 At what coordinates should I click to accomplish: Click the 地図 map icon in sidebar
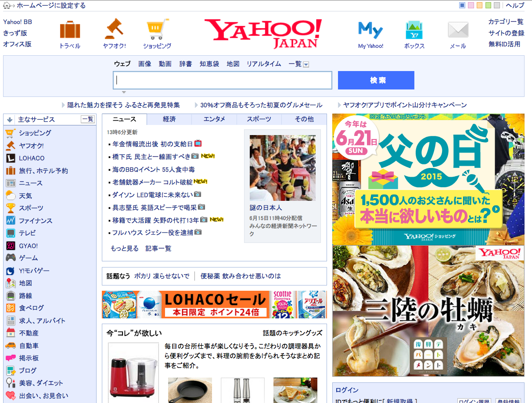click(11, 283)
